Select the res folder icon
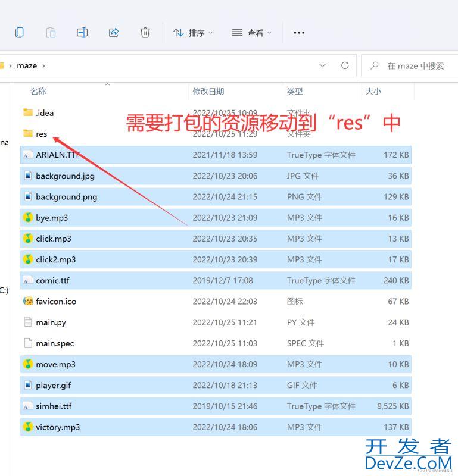Viewport: 458px width, 476px height. click(x=28, y=133)
